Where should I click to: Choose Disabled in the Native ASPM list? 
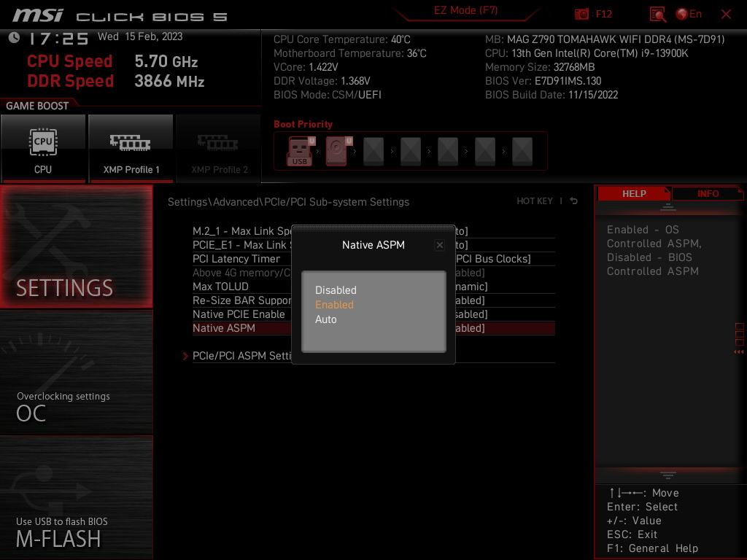(336, 290)
